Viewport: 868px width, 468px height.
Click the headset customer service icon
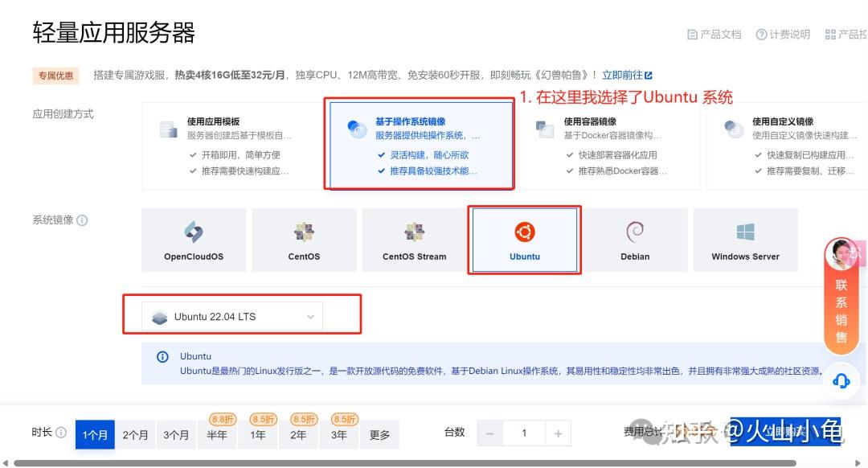coord(841,381)
